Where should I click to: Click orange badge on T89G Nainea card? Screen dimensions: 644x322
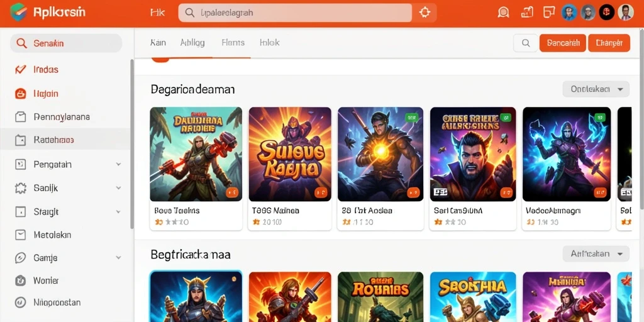pyautogui.click(x=321, y=192)
